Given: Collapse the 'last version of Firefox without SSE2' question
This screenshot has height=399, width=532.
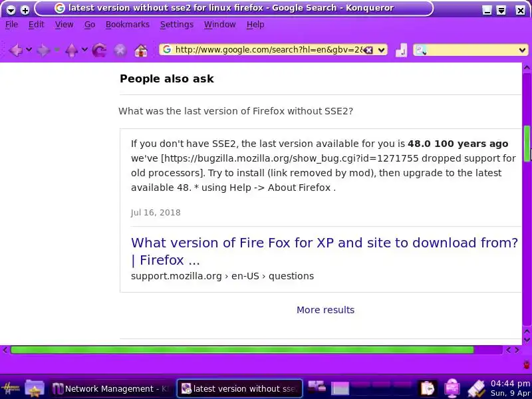Looking at the screenshot, I should pos(236,111).
